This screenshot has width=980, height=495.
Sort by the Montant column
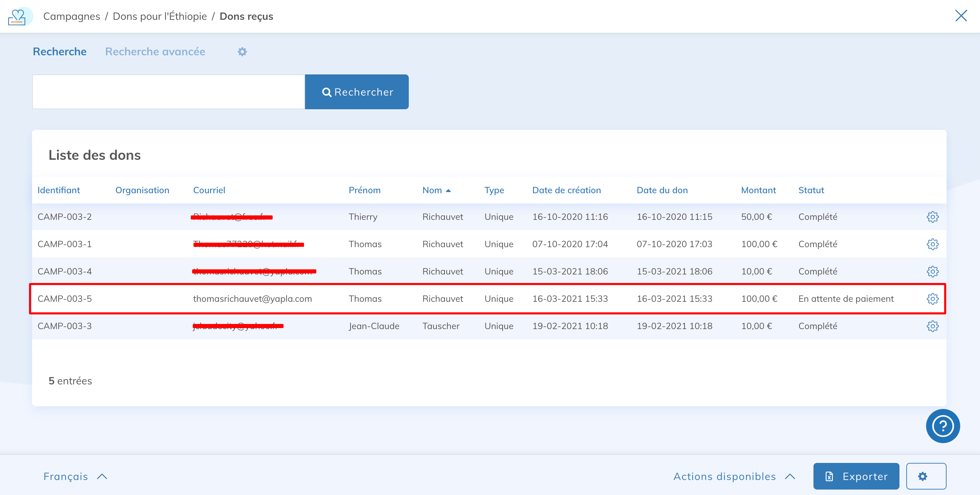[758, 190]
